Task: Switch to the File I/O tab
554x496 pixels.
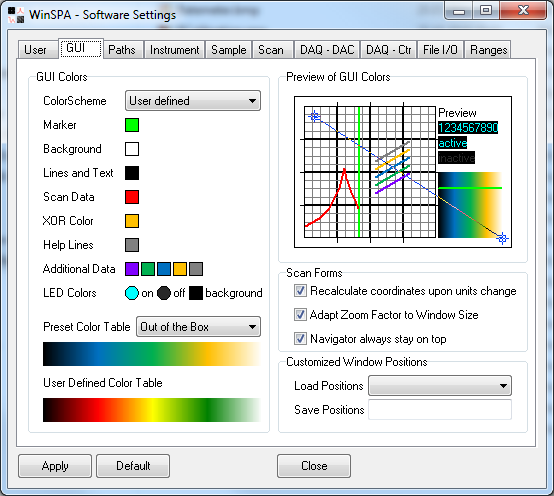Action: [x=440, y=49]
